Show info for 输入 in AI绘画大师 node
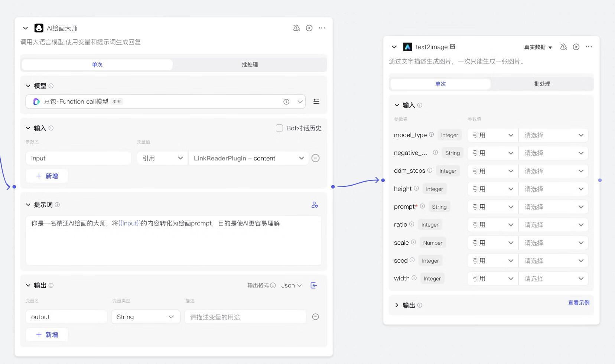 (x=51, y=128)
